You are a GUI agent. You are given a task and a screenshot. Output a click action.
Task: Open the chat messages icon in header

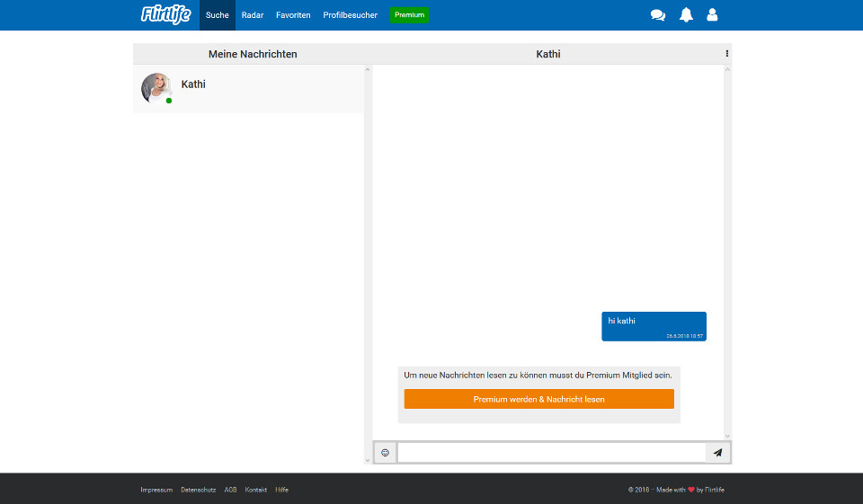pyautogui.click(x=658, y=15)
